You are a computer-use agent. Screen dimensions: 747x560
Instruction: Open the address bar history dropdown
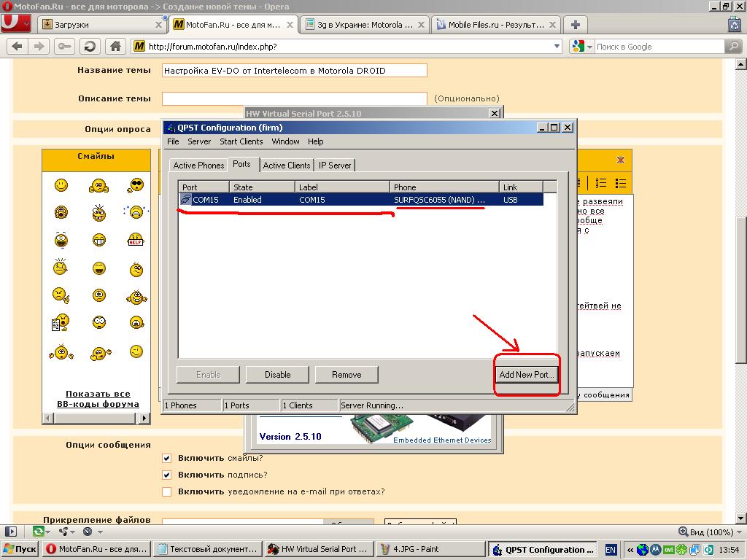[557, 46]
